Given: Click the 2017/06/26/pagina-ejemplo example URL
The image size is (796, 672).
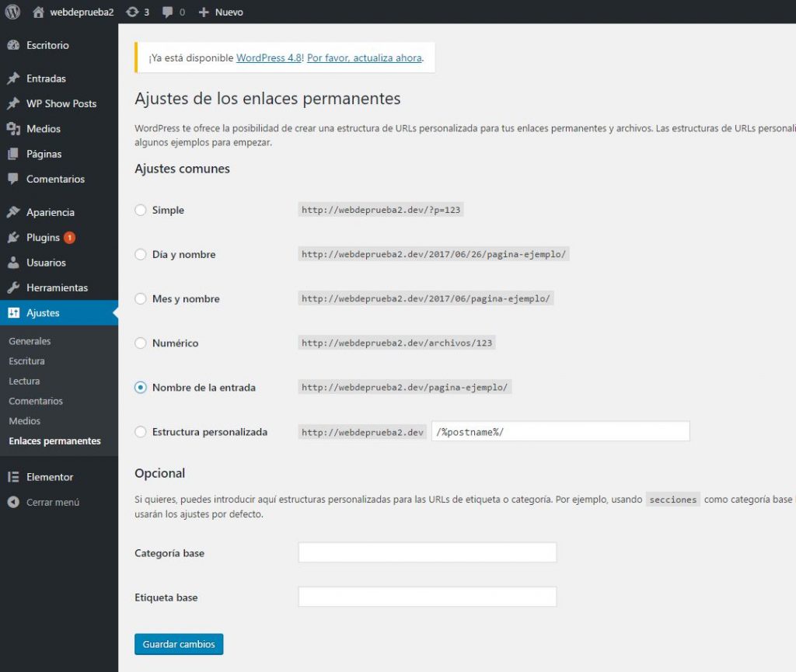Looking at the screenshot, I should (x=434, y=254).
